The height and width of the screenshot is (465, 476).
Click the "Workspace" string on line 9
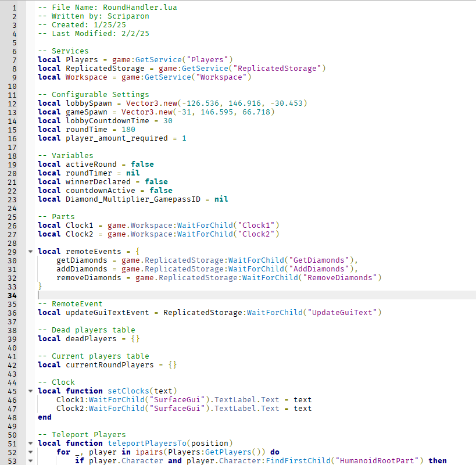[x=221, y=77]
